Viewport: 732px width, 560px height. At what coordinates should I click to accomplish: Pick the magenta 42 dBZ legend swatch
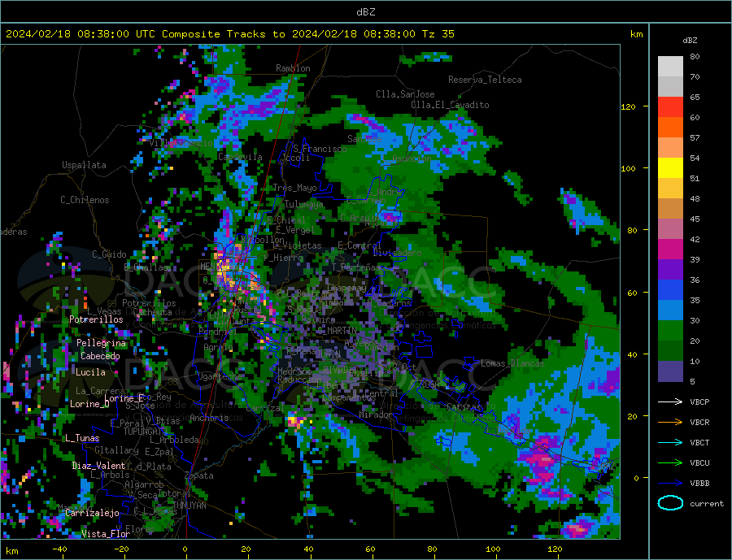(x=670, y=250)
